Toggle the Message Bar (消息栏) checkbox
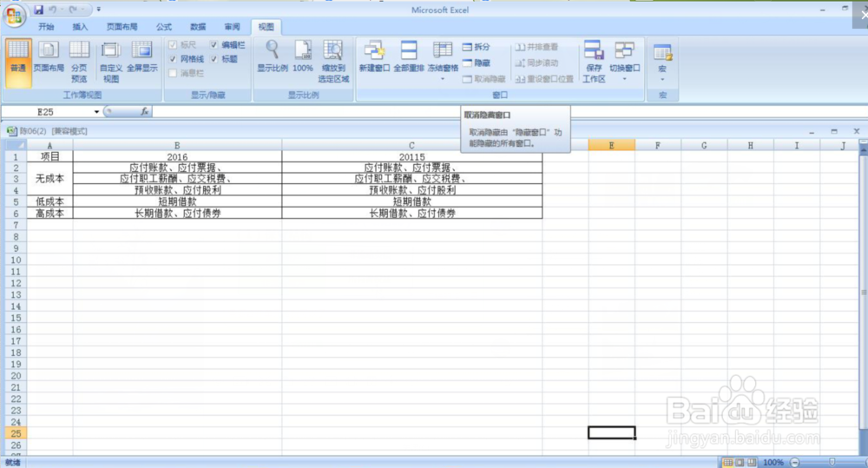Viewport: 868px width, 468px height. (x=173, y=73)
